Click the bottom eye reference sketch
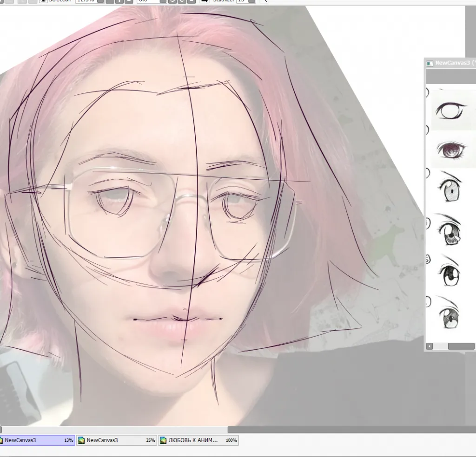 [x=449, y=314]
